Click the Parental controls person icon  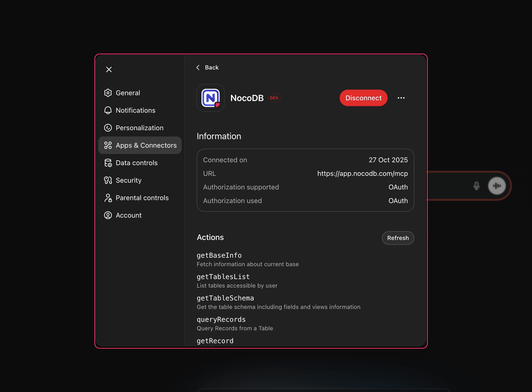tap(108, 198)
